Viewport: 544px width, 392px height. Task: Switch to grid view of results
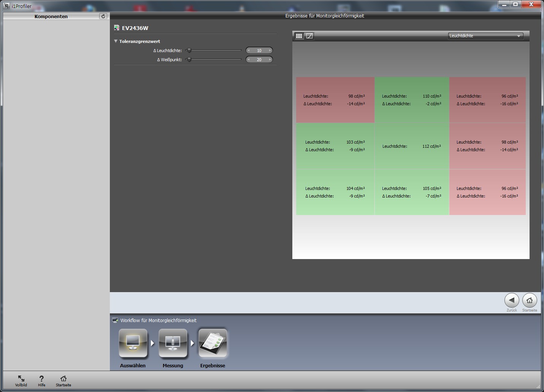(299, 36)
